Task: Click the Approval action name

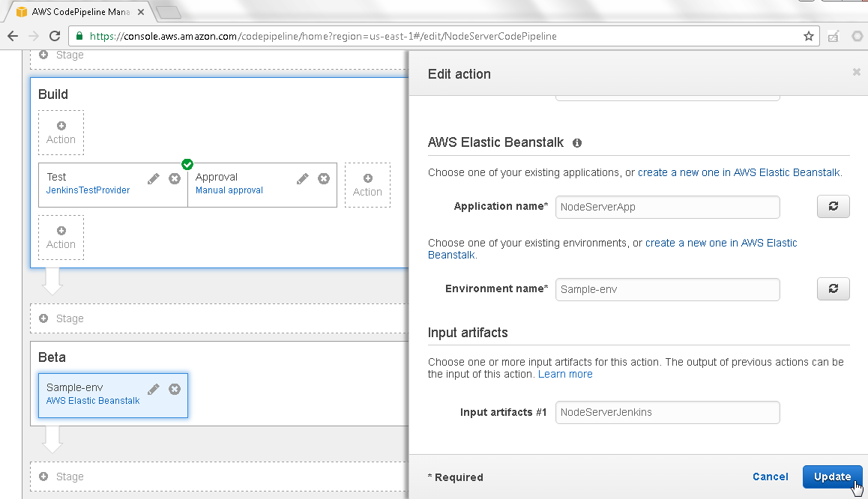Action: (x=217, y=177)
